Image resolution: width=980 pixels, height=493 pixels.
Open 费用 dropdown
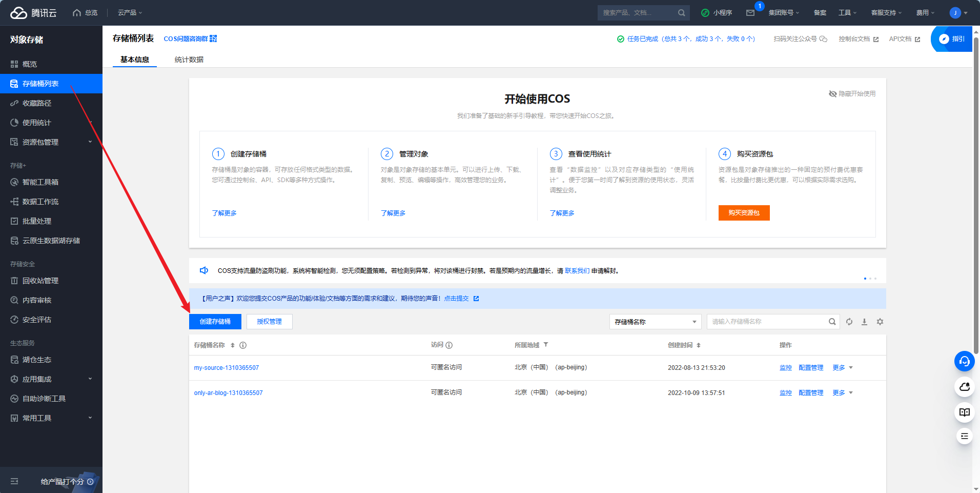coord(926,13)
